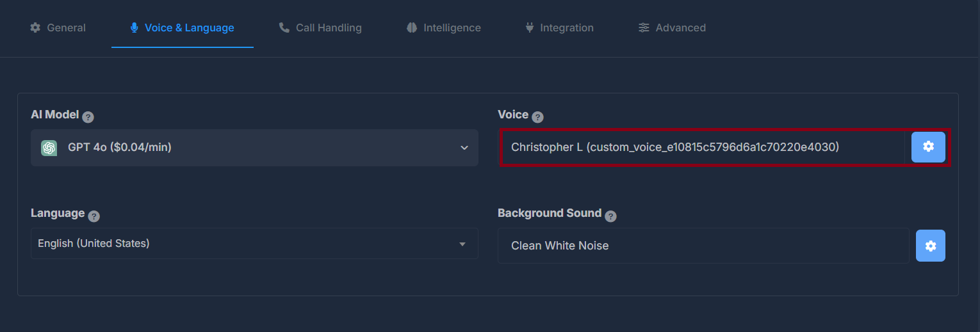Click help icon beside Language label

click(94, 216)
